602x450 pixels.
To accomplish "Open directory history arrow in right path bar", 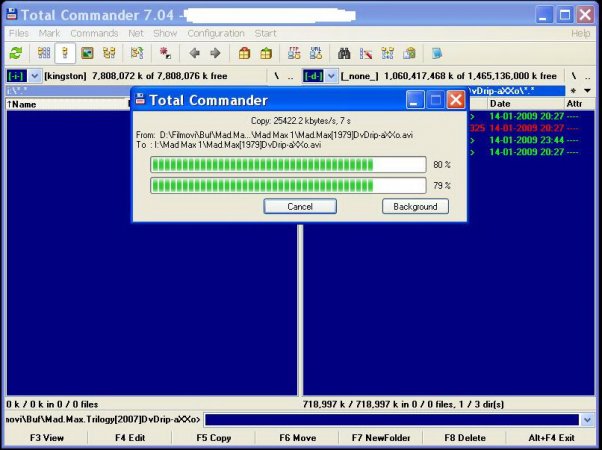I will point(587,91).
